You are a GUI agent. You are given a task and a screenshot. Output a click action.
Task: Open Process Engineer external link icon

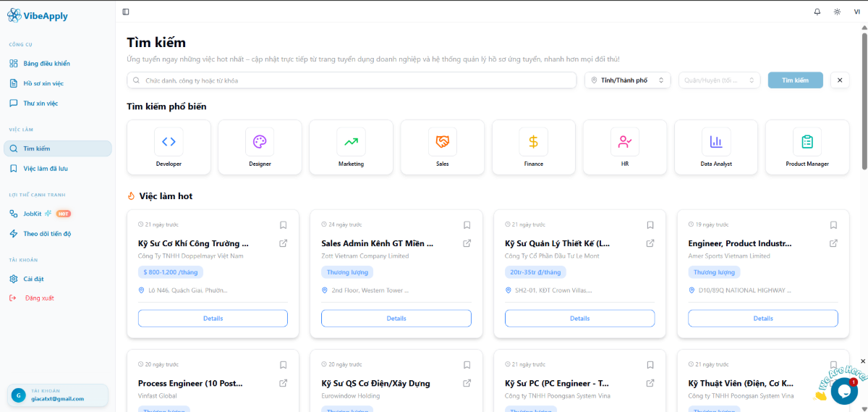[284, 383]
